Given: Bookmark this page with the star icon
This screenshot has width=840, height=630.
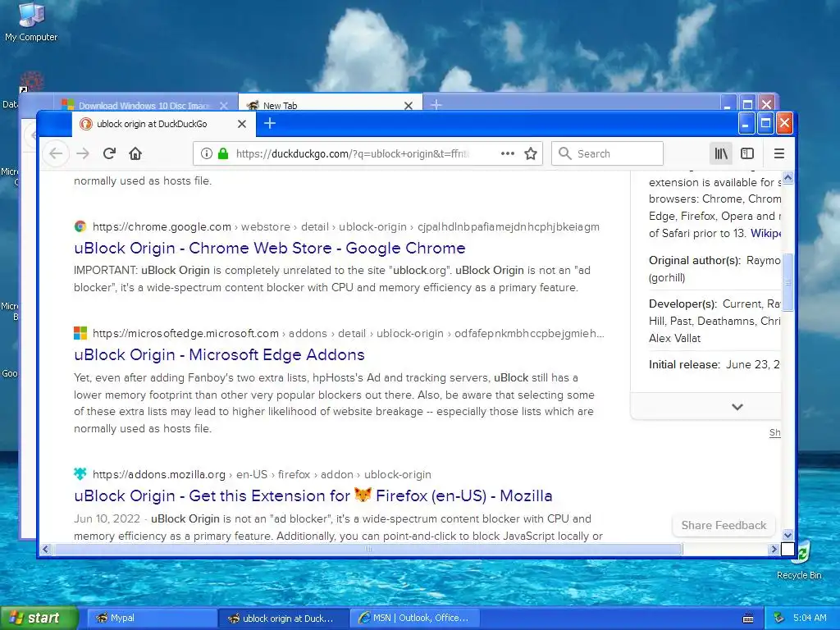Looking at the screenshot, I should pos(531,153).
